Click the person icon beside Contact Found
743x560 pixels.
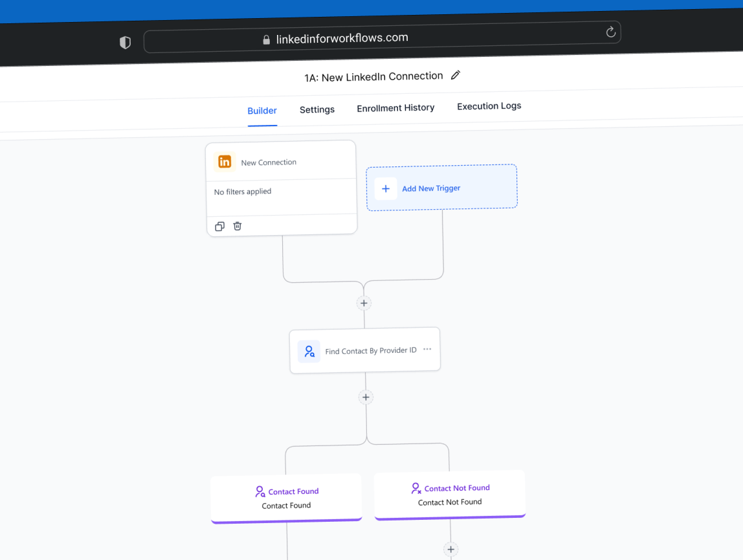tap(260, 491)
